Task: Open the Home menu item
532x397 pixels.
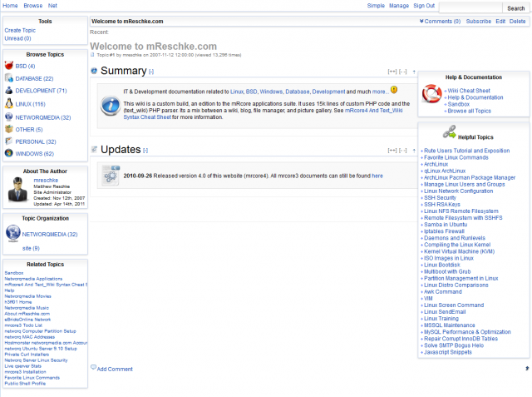Action: 10,6
